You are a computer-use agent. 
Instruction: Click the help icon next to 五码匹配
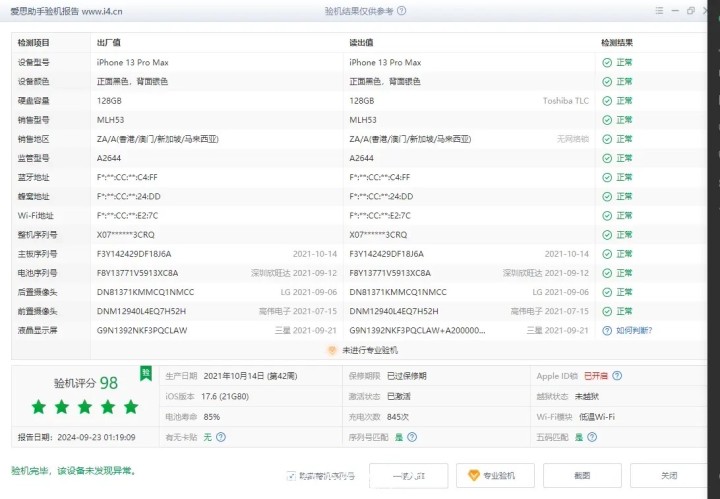point(592,437)
